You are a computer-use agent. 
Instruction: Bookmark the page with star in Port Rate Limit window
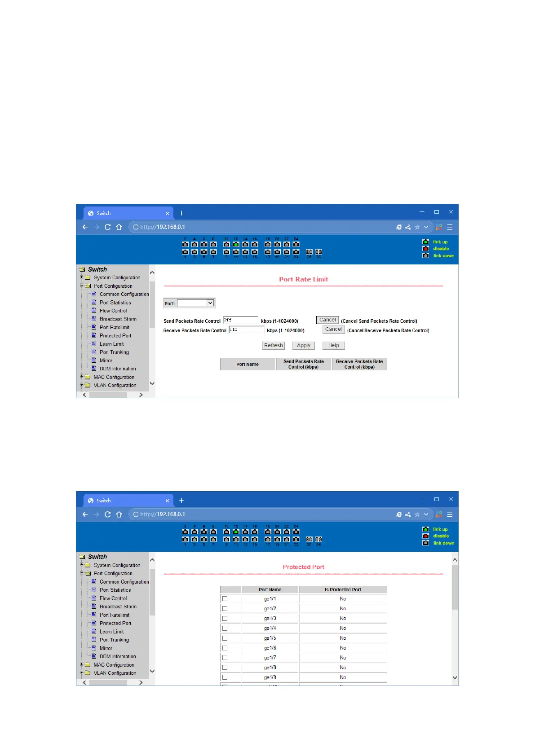417,227
